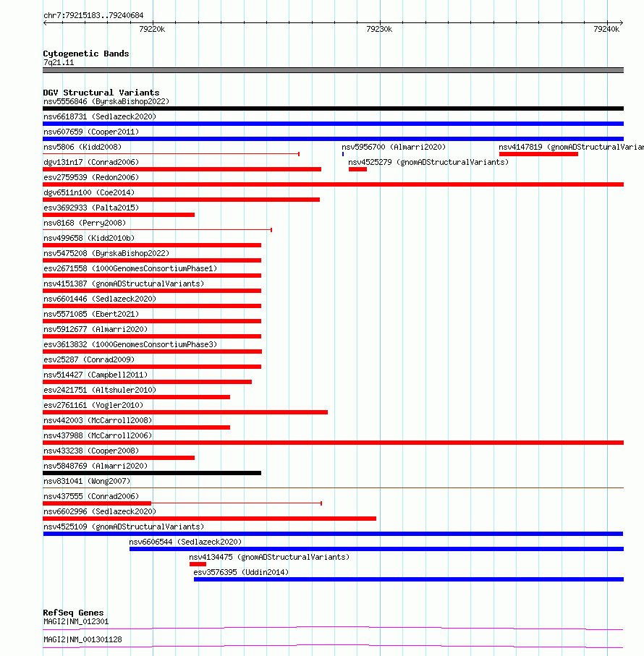This screenshot has height=656, width=644.
Task: Select esv2671558 (1000GenomesConsortiumPhase1) label
Action: coord(130,268)
